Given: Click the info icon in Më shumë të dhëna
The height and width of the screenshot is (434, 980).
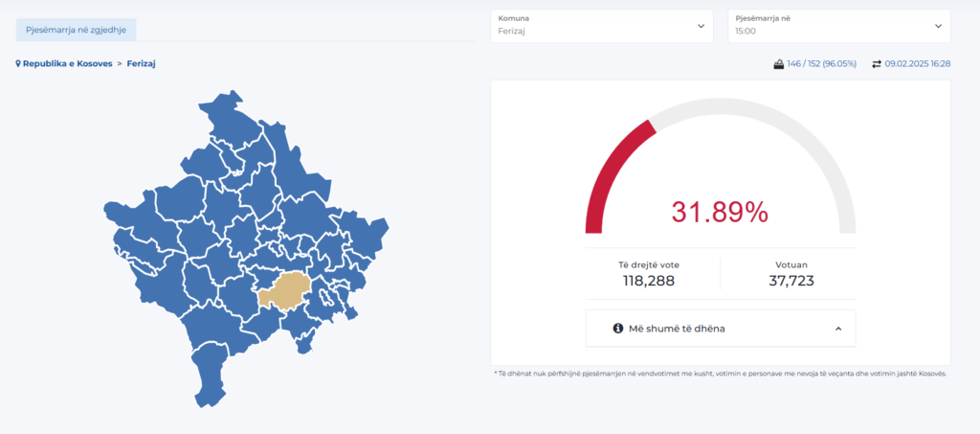Looking at the screenshot, I should 618,329.
